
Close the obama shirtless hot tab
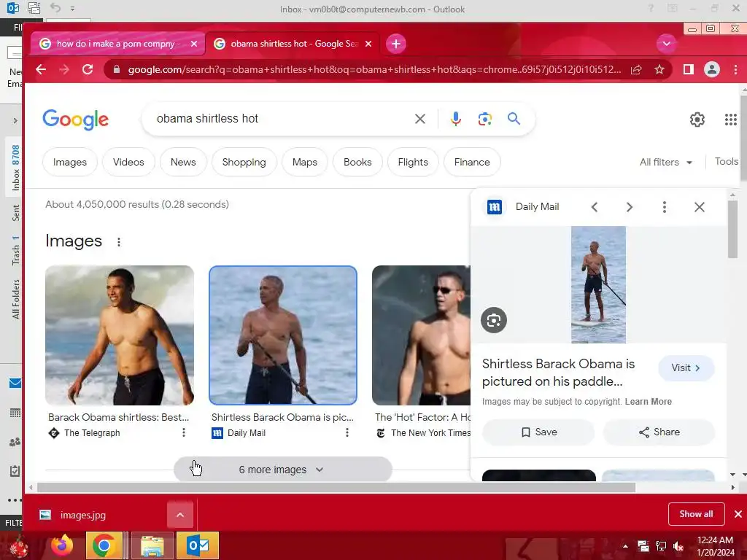coord(368,44)
